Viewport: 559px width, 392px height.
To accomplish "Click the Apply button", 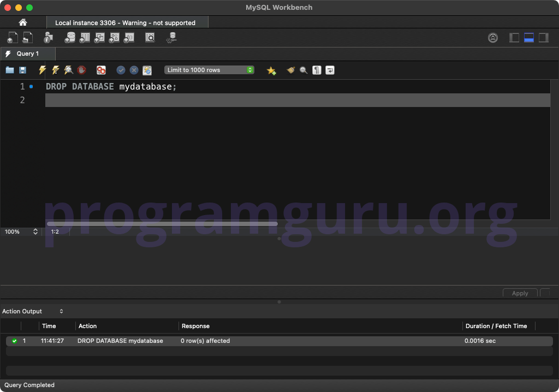I will coord(520,293).
